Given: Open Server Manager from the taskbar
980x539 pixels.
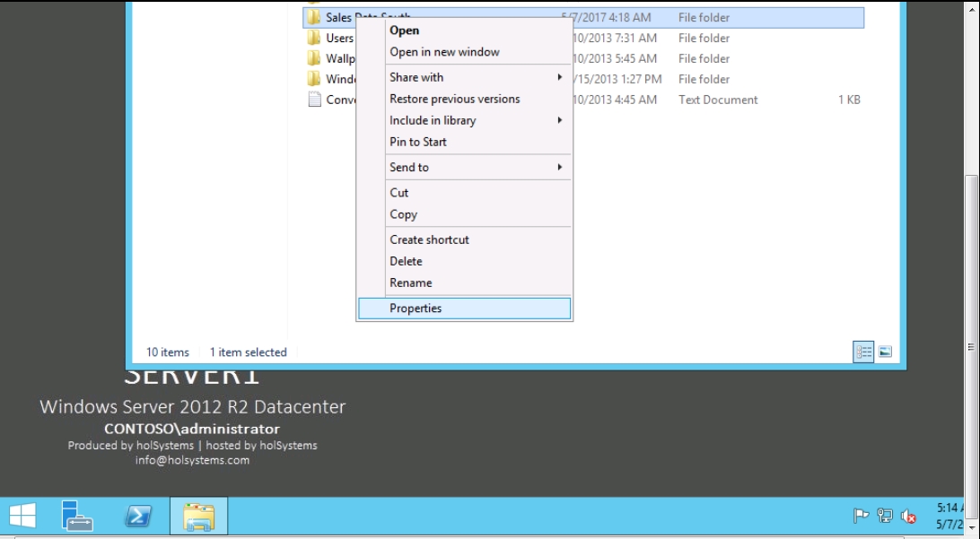Looking at the screenshot, I should [76, 517].
